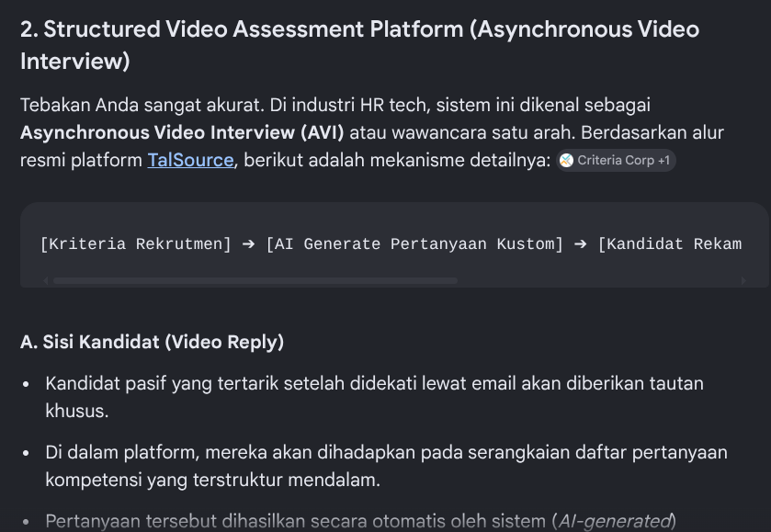Screen dimensions: 771x532
Task: Click the bullet starting "Di dalam platform, mereka"
Action: pos(386,466)
